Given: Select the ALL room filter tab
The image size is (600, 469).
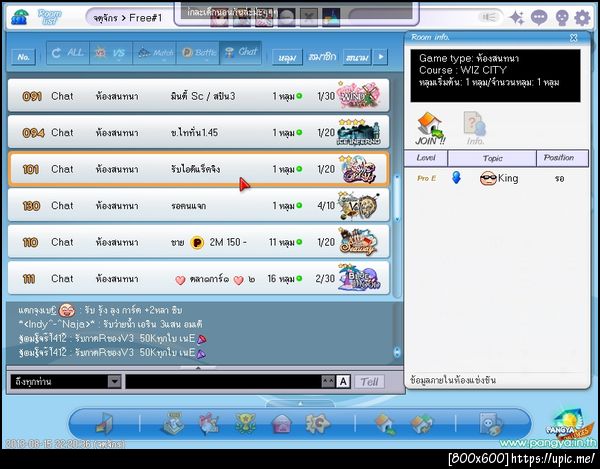Looking at the screenshot, I should (68, 53).
